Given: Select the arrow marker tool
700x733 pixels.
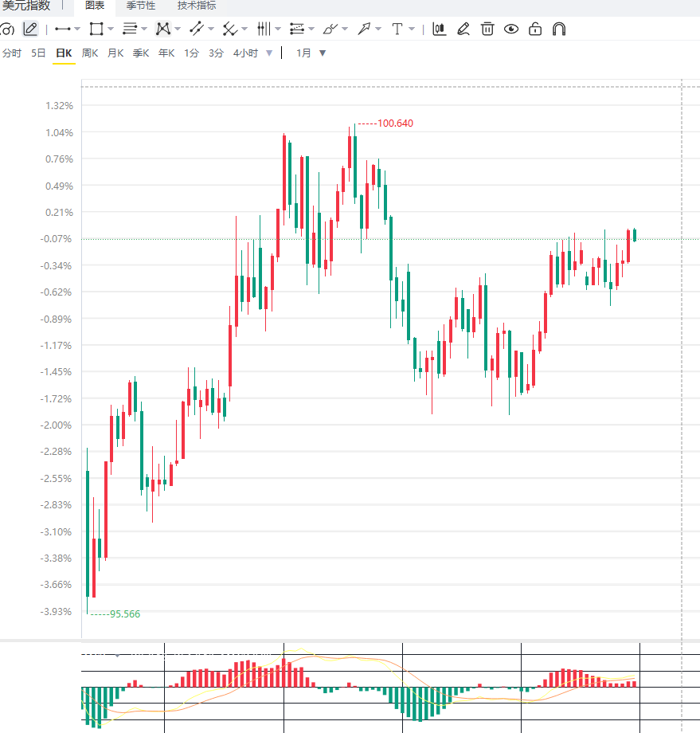Looking at the screenshot, I should point(364,29).
